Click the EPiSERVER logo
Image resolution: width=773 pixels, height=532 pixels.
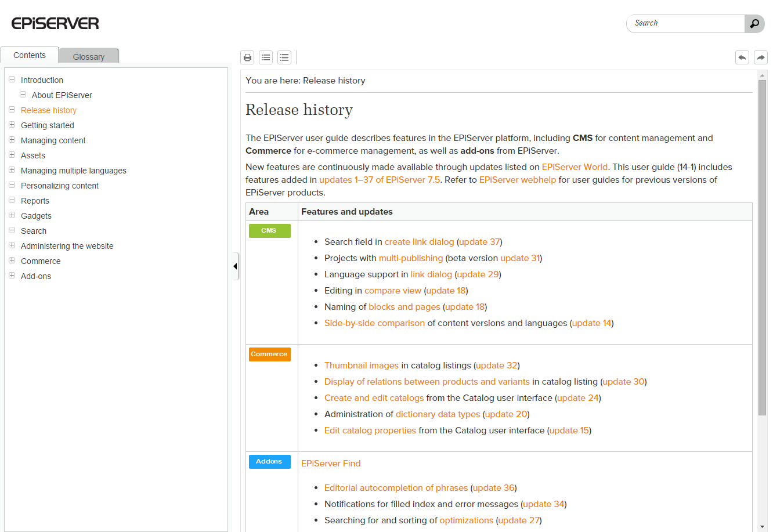pos(55,23)
